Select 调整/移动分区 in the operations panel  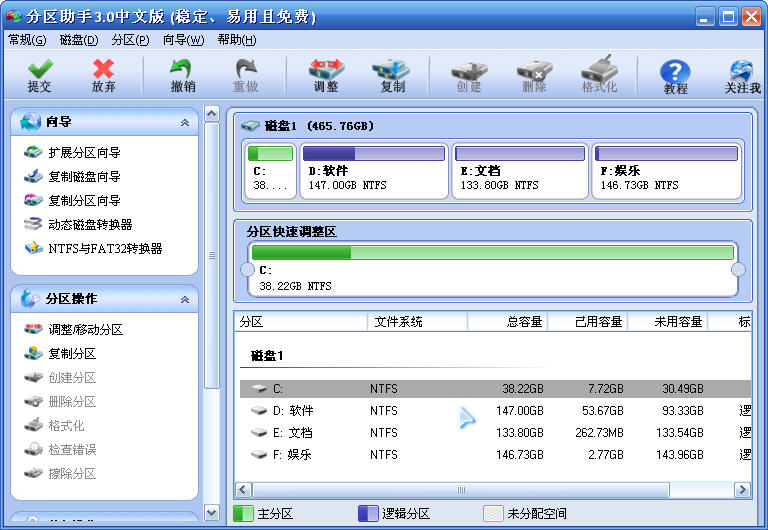point(85,330)
